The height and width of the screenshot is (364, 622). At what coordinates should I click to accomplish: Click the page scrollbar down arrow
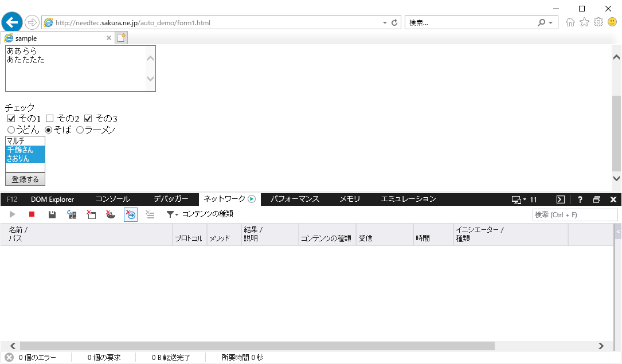click(x=616, y=178)
